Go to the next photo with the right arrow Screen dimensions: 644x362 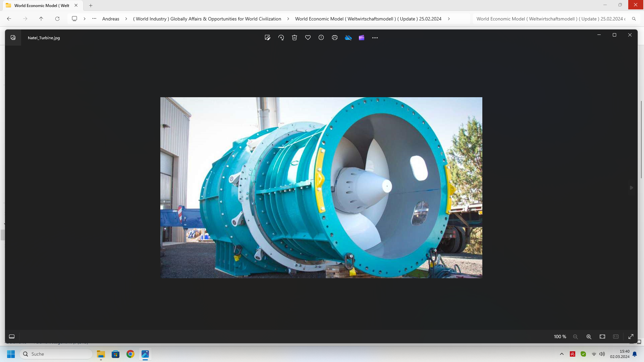[x=632, y=188]
